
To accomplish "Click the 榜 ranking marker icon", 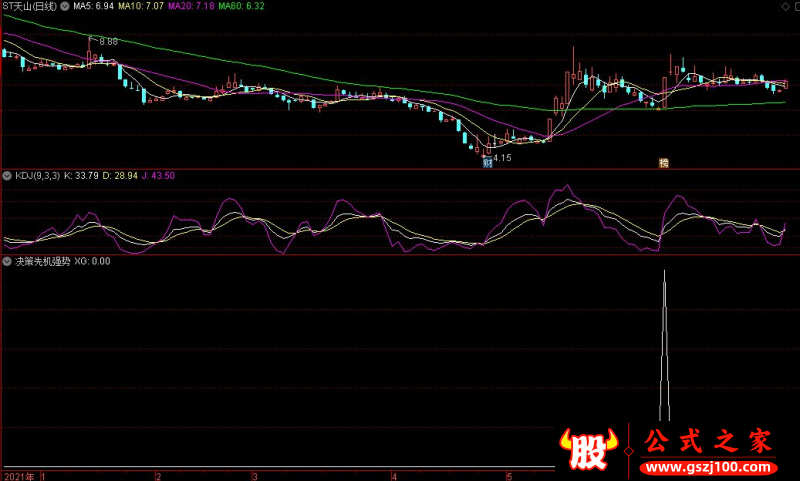I will coord(664,163).
